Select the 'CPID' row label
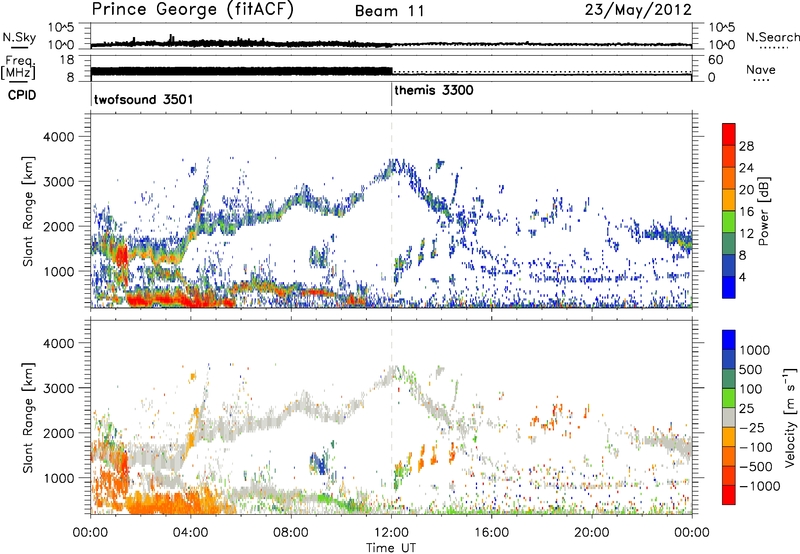 [x=22, y=95]
